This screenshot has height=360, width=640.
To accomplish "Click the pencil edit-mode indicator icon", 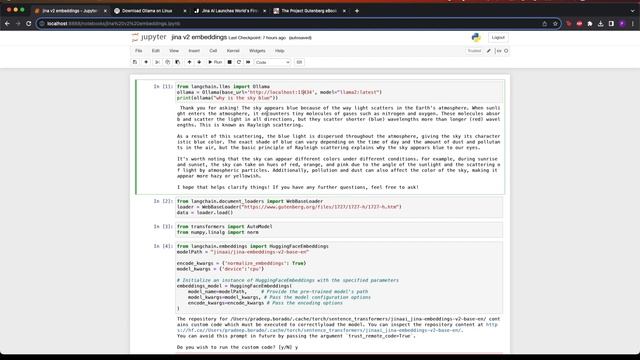I will click(x=489, y=51).
